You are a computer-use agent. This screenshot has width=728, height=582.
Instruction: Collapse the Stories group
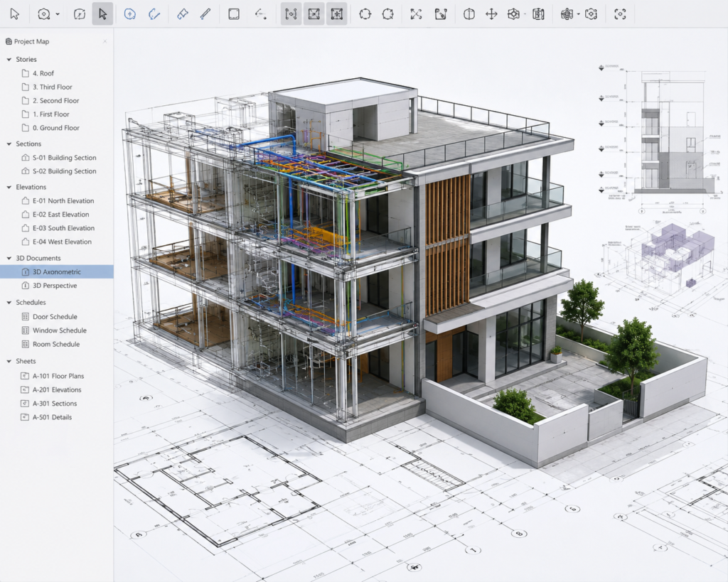click(x=9, y=60)
